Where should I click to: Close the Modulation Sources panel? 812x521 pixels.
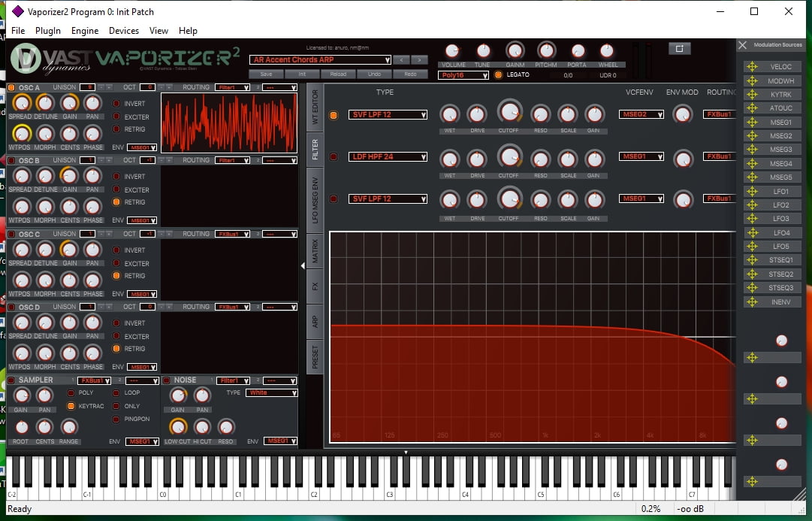743,45
